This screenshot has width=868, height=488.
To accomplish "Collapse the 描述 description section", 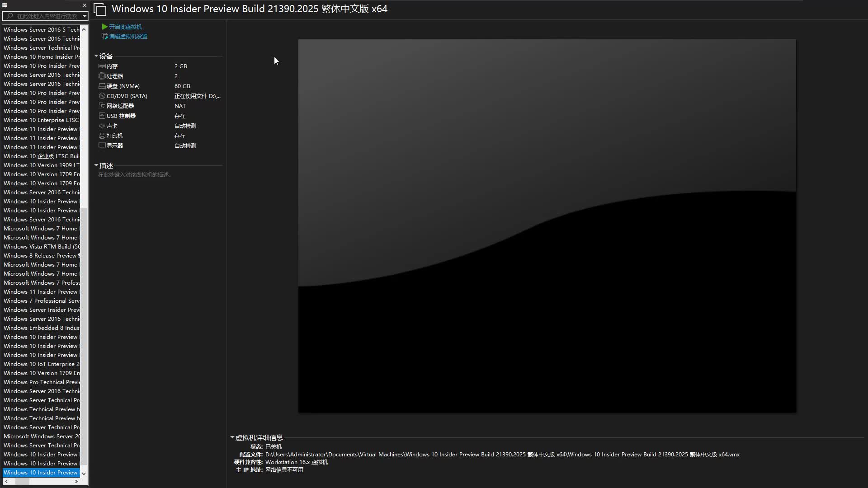I will [x=96, y=165].
